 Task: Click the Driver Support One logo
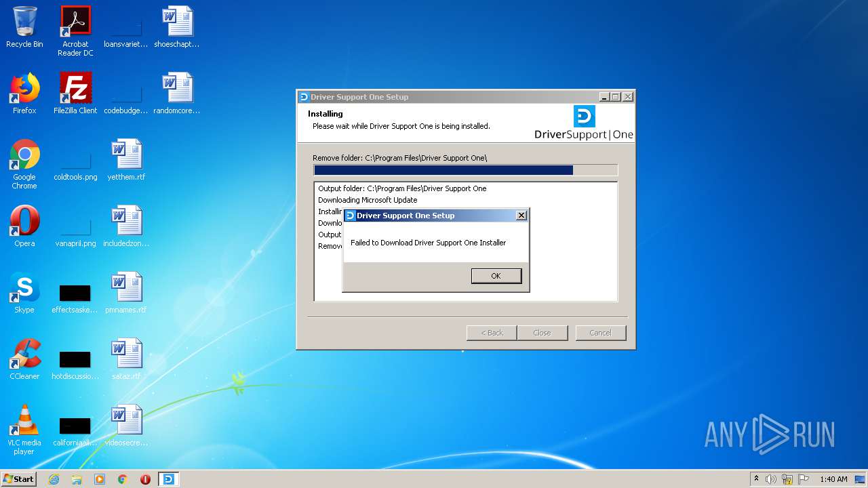pos(584,123)
